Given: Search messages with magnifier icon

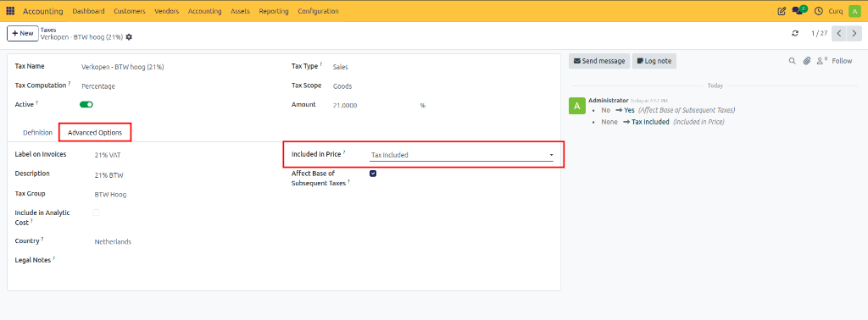Looking at the screenshot, I should (x=793, y=61).
